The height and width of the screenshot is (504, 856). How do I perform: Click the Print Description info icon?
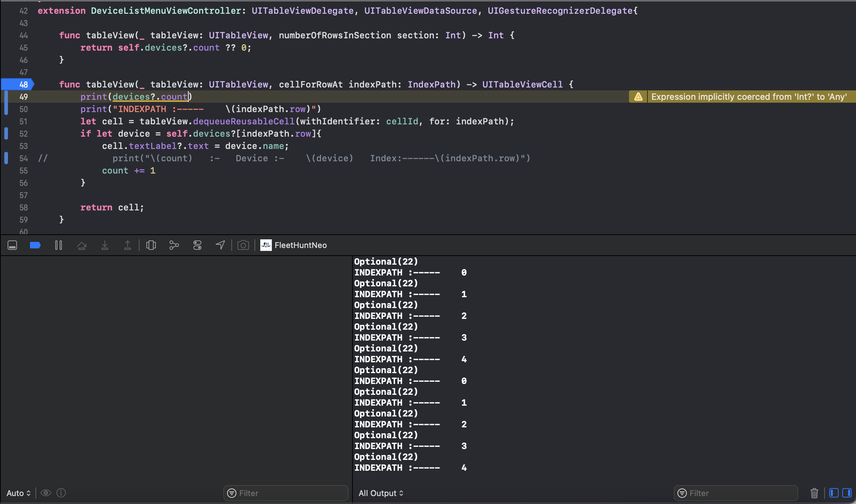[x=61, y=493]
